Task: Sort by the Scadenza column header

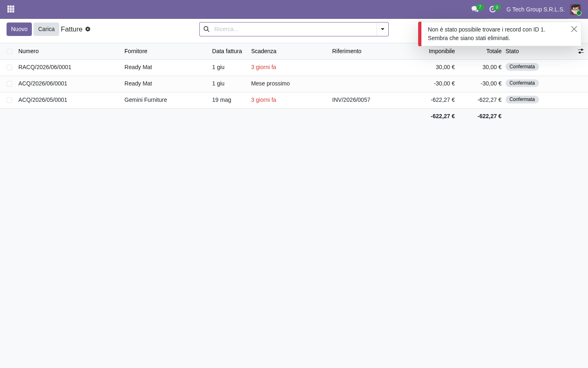Action: pyautogui.click(x=264, y=51)
